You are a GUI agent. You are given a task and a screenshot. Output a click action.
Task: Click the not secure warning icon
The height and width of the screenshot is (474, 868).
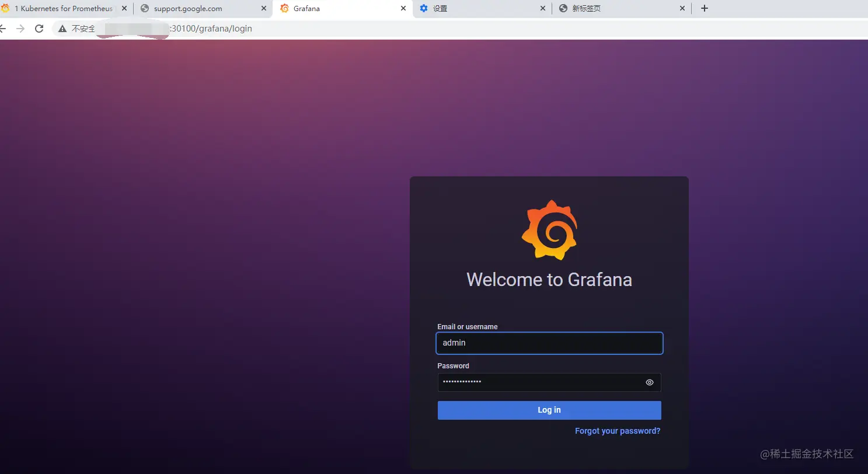coord(62,28)
